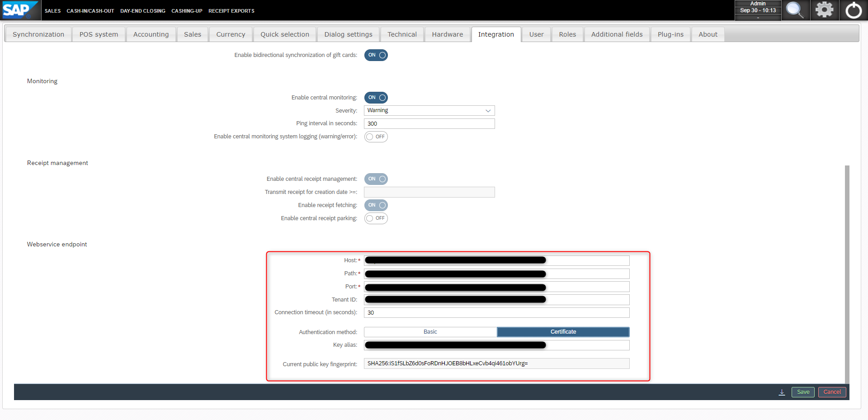Click the power logout icon
Viewport: 868px width, 420px height.
pos(854,10)
